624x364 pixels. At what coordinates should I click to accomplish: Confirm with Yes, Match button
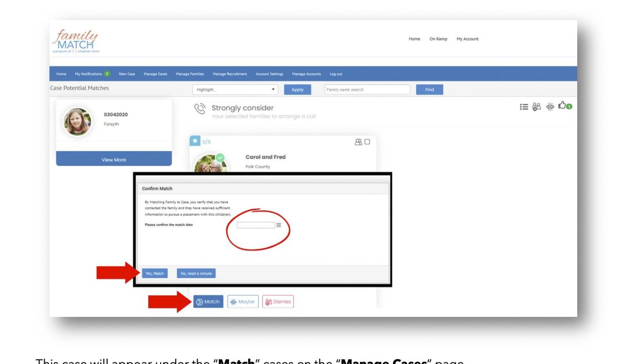(x=155, y=274)
